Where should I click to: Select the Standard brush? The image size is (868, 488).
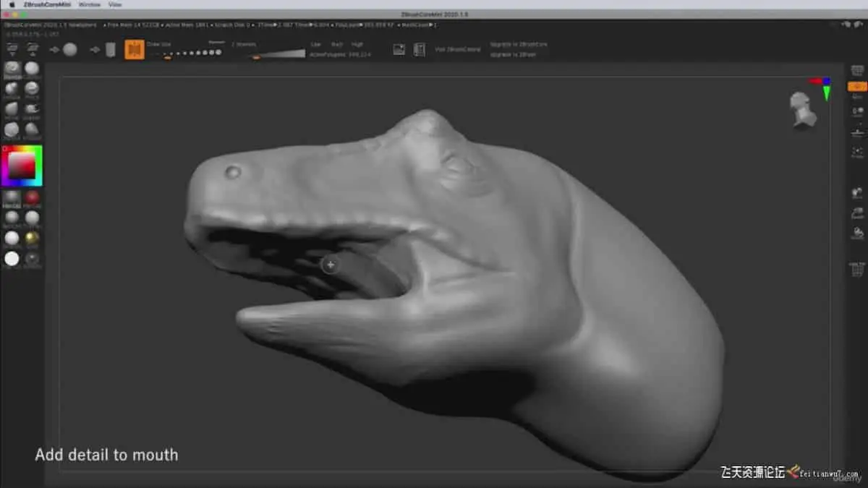pyautogui.click(x=12, y=69)
